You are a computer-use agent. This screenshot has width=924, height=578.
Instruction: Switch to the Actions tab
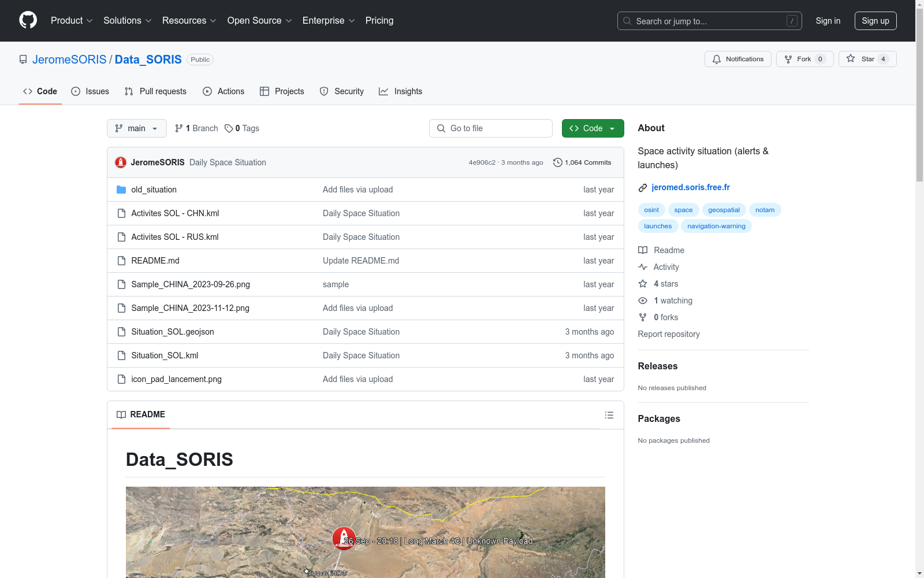pos(223,91)
